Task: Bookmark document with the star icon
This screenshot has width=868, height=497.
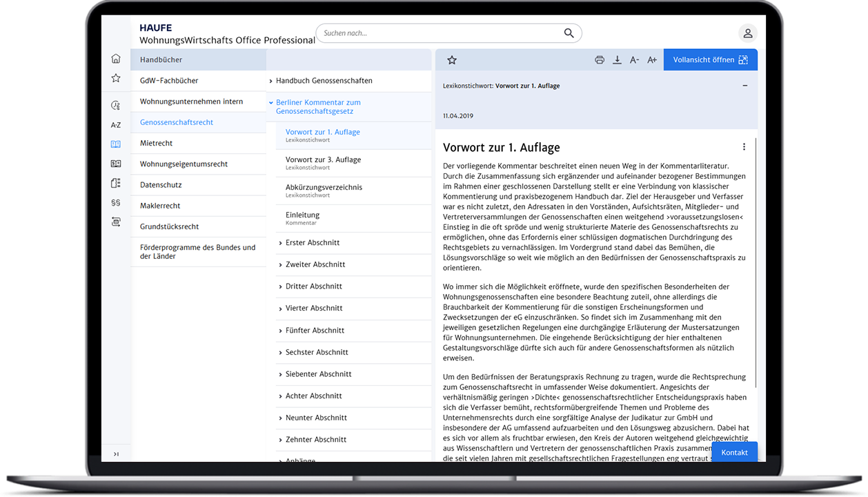Action: coord(452,60)
